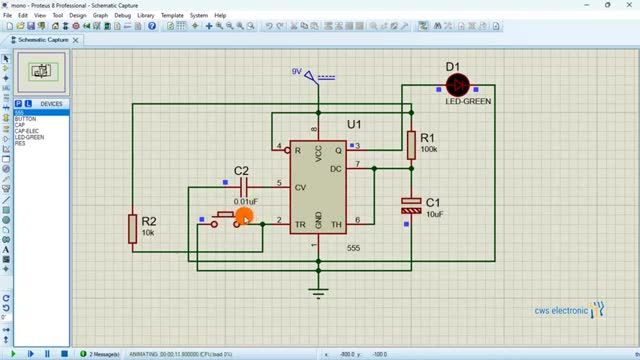This screenshot has width=640, height=360.
Task: Click the Rotate Anti-Clockwise icon
Action: tap(6, 308)
